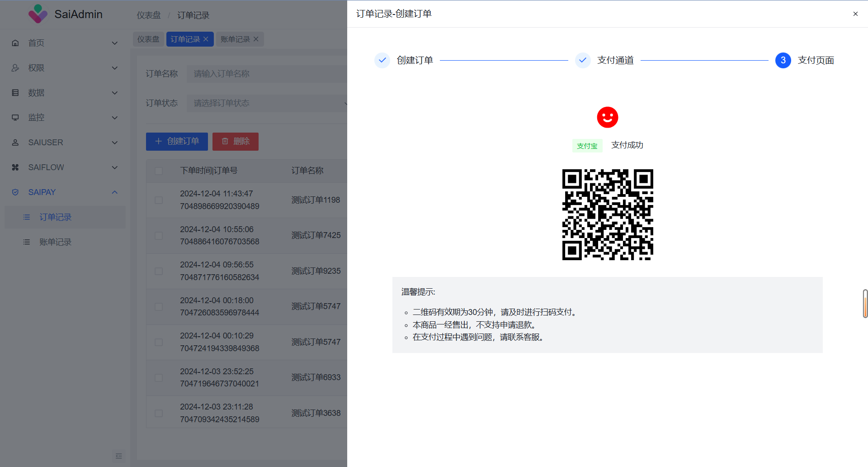Click the red smiley payment status icon
868x467 pixels.
607,118
